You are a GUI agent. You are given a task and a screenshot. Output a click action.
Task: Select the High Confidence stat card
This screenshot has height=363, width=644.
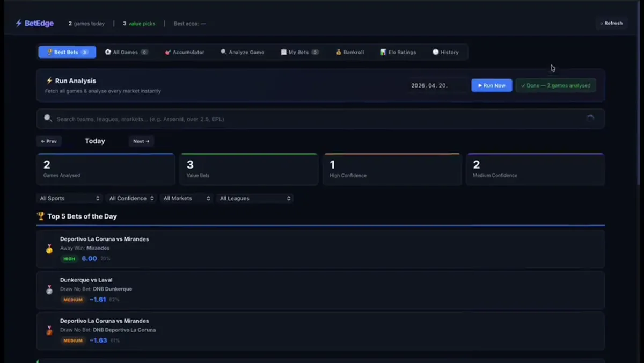click(392, 170)
